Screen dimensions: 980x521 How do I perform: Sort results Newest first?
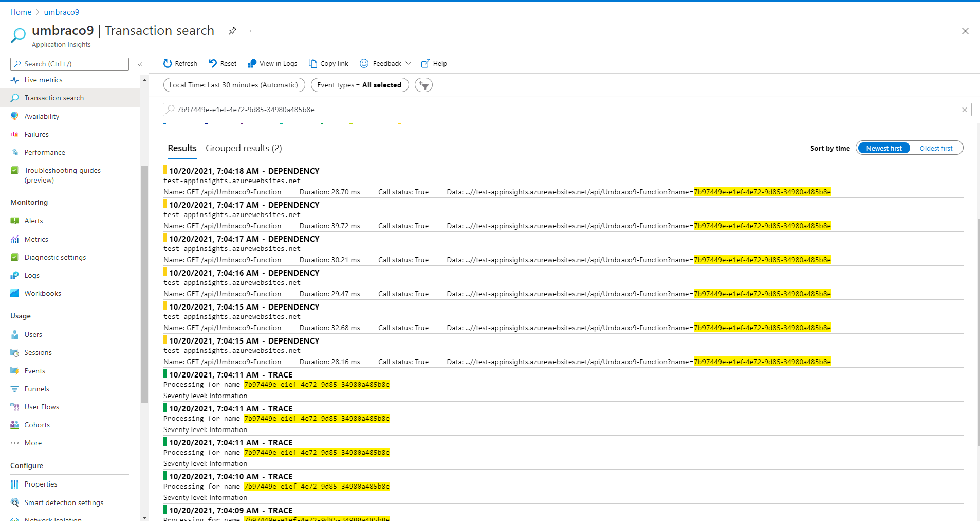coord(883,148)
